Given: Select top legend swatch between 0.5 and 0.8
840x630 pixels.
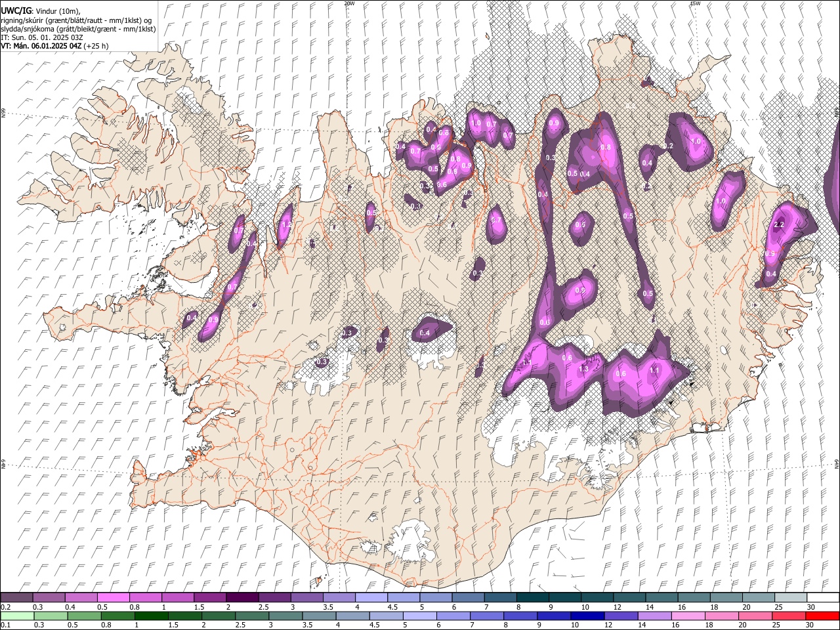Looking at the screenshot, I should pos(113,598).
